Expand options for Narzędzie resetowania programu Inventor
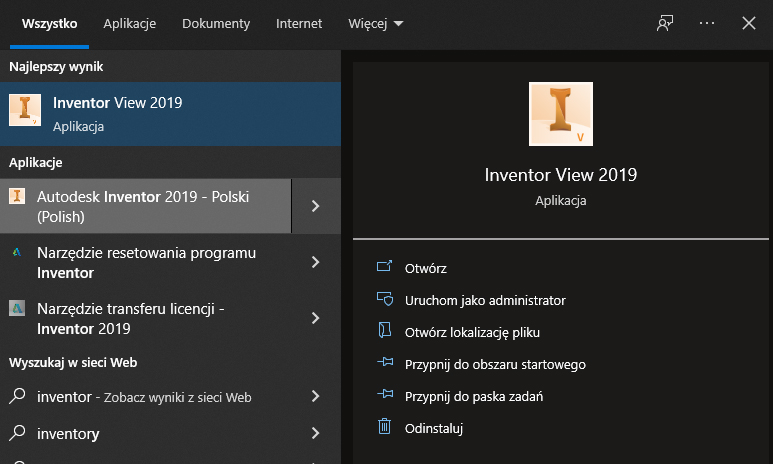773x464 pixels. [316, 262]
